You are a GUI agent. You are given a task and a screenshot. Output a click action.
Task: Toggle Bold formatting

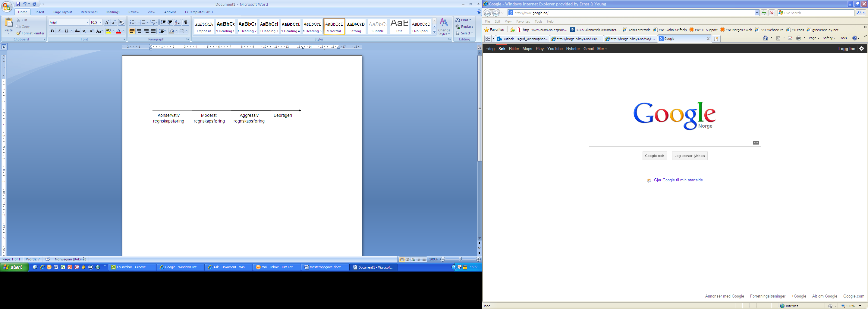pyautogui.click(x=52, y=31)
